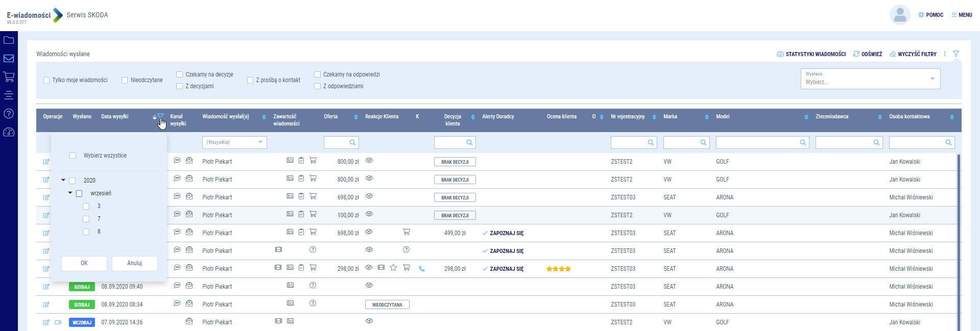Open the folder icon in left sidebar

9,40
